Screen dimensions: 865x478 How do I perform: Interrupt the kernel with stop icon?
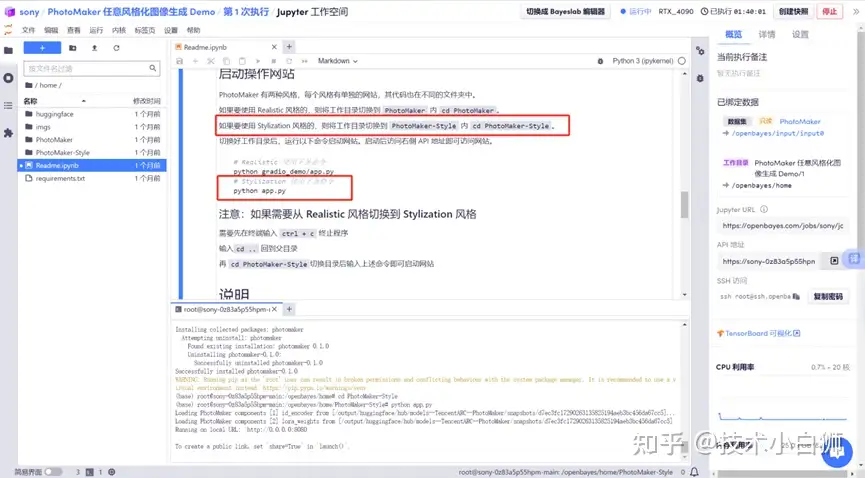coord(273,61)
